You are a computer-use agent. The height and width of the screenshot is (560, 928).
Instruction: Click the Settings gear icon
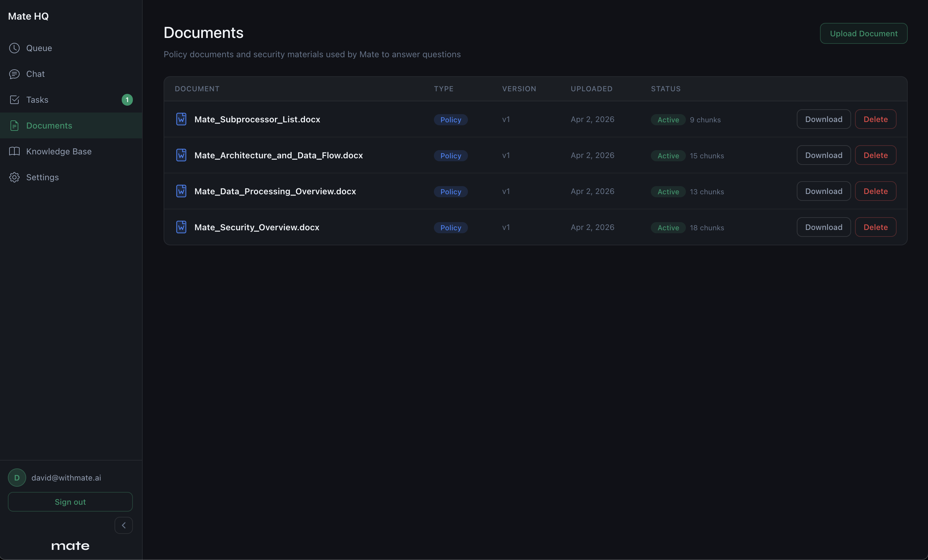14,177
